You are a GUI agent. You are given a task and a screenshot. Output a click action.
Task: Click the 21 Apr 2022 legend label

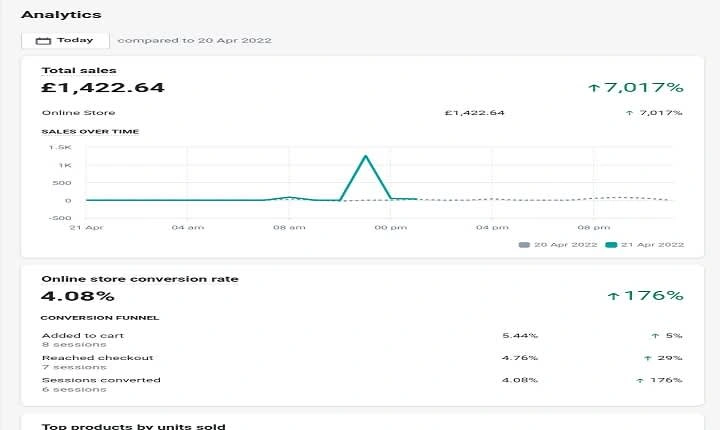652,245
